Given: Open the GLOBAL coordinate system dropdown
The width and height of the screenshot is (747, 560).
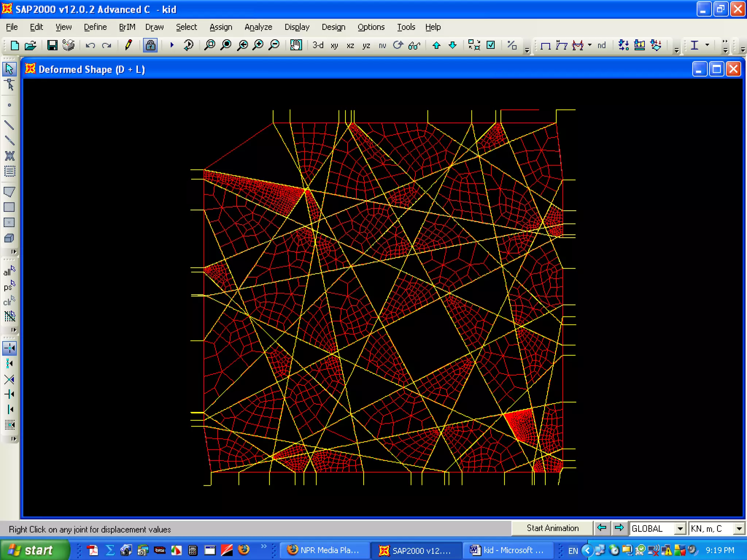Looking at the screenshot, I should pos(680,529).
